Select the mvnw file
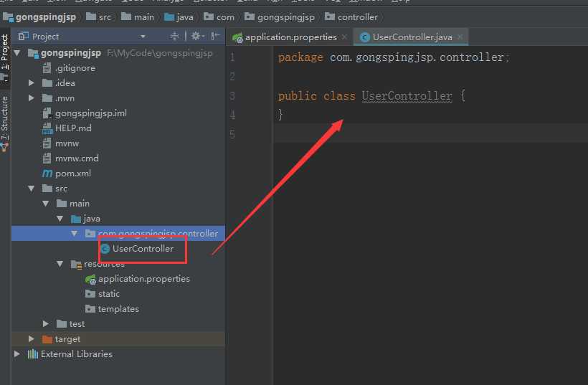This screenshot has height=385, width=588. click(67, 143)
